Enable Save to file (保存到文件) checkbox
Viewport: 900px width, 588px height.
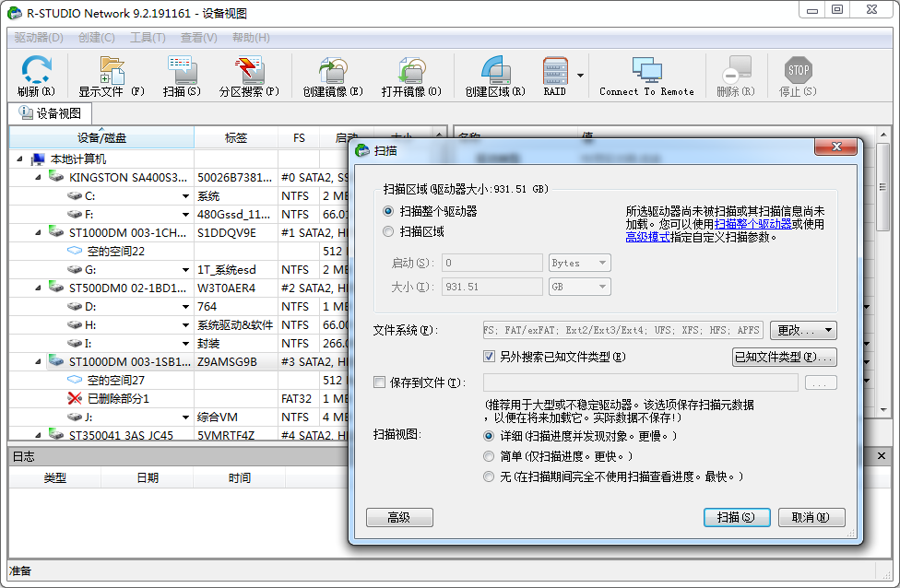(x=379, y=382)
